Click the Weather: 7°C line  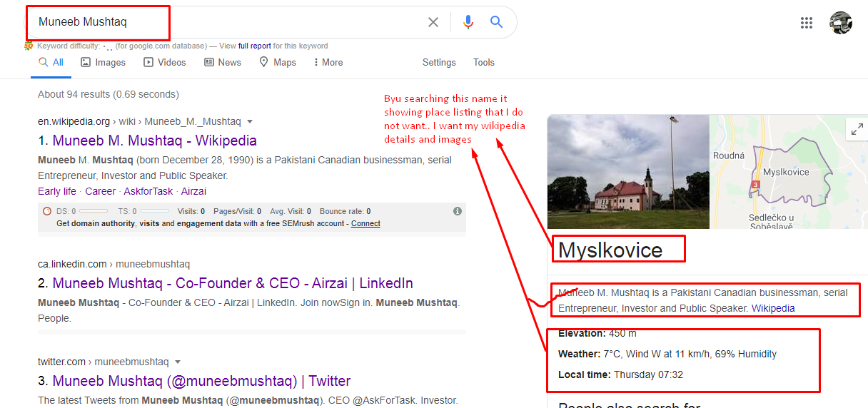[x=667, y=354]
